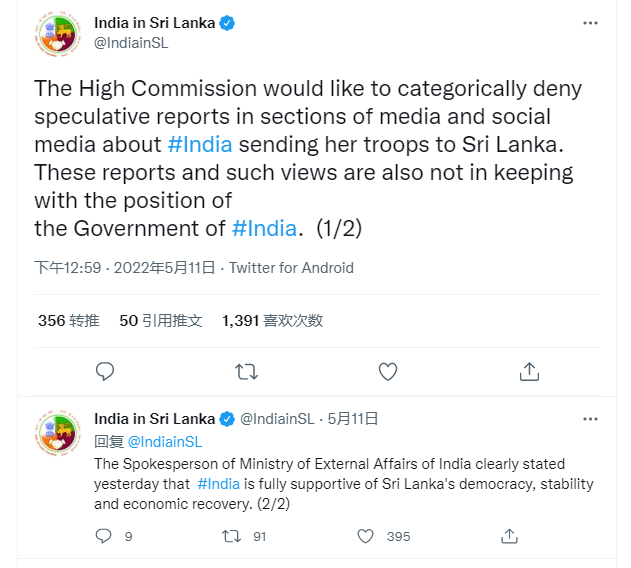Open more options on reply tweet
Image resolution: width=631 pixels, height=568 pixels.
[x=594, y=419]
